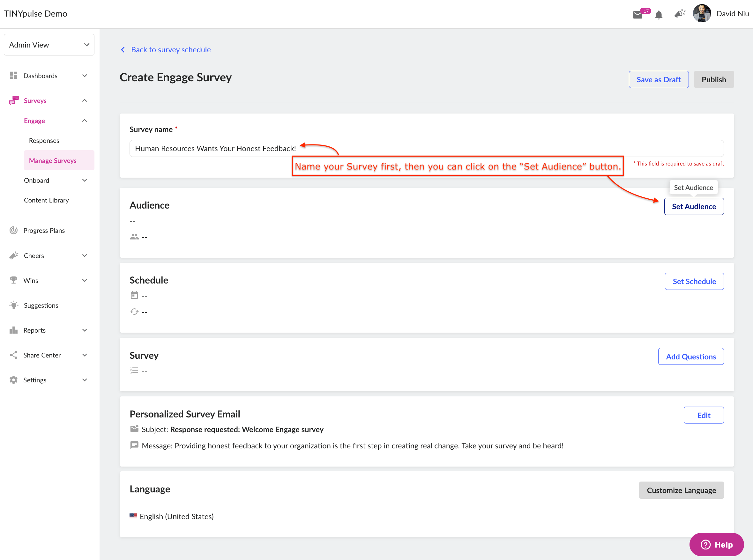Click the Reports bar chart icon
The width and height of the screenshot is (753, 560).
click(x=14, y=330)
